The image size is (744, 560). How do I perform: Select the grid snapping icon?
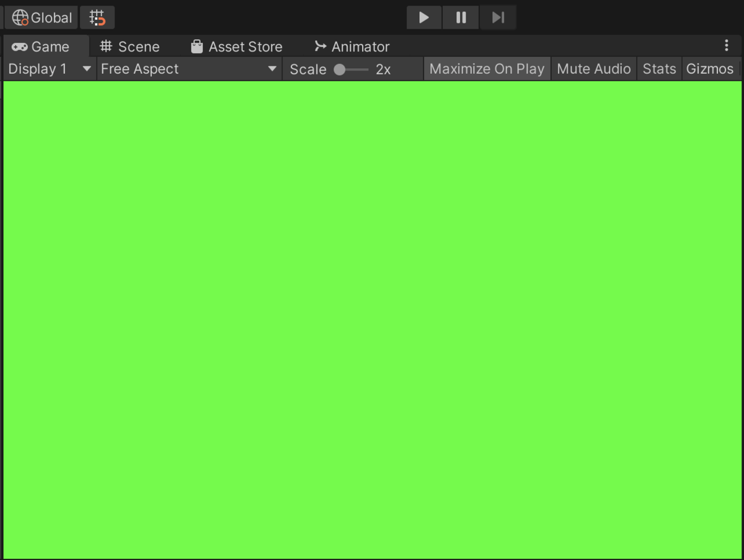coord(97,17)
